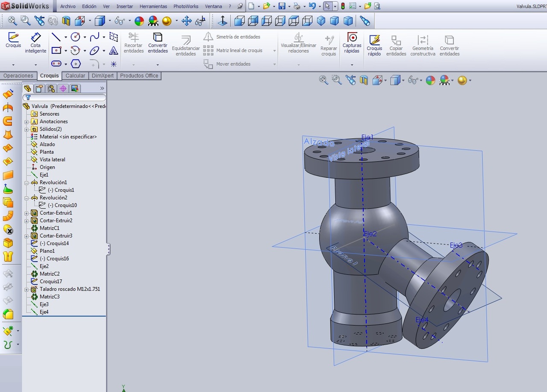Expand Cortar-Extruir3 feature node

[x=26, y=236]
